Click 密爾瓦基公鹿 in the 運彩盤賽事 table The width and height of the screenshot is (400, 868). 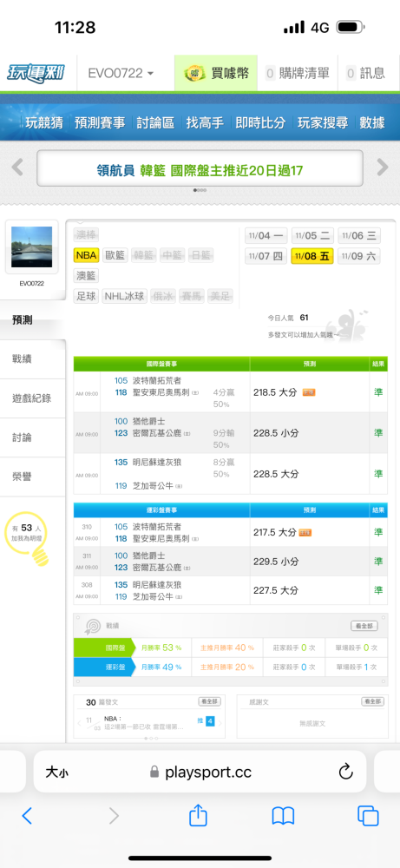tap(157, 568)
